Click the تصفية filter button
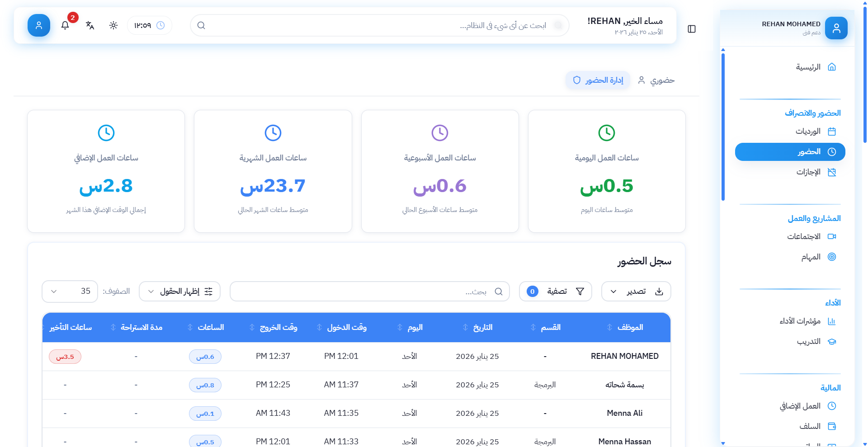The width and height of the screenshot is (868, 447). [x=556, y=292]
